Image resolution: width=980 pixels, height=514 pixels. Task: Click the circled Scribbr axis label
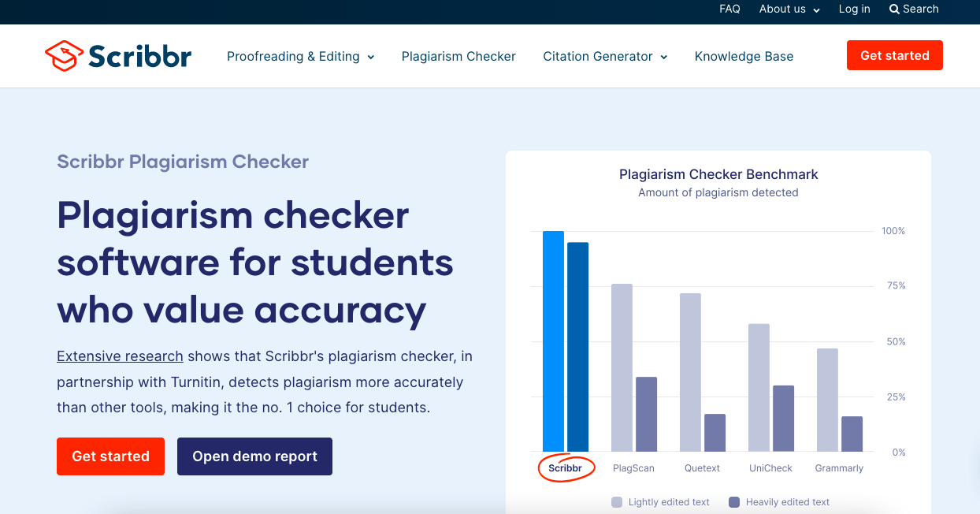point(566,468)
